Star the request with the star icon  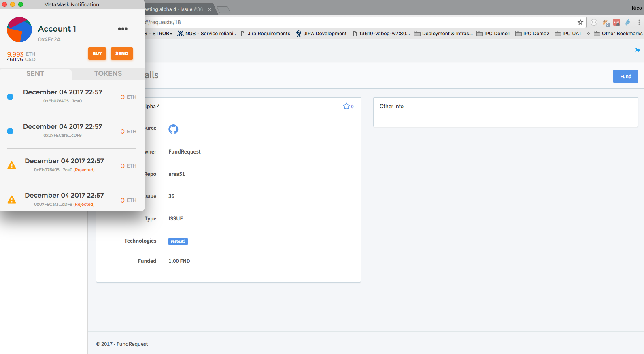pos(346,106)
